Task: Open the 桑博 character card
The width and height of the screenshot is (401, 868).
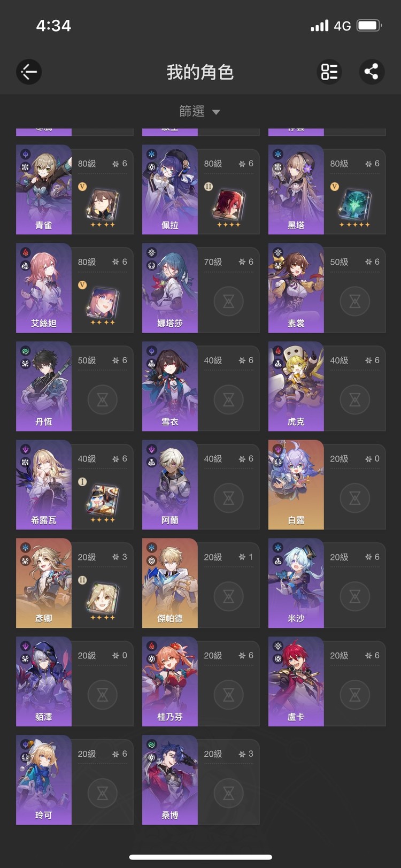Action: (200, 780)
